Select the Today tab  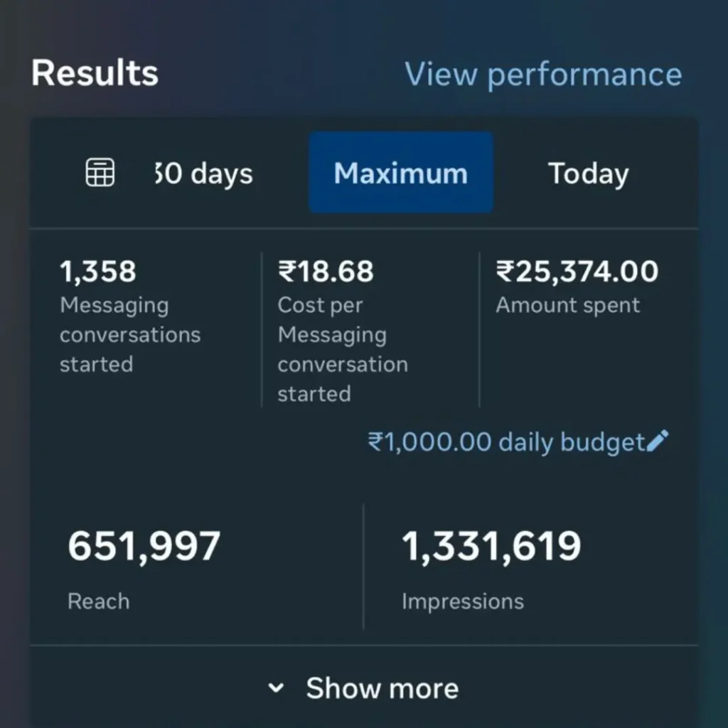point(588,174)
